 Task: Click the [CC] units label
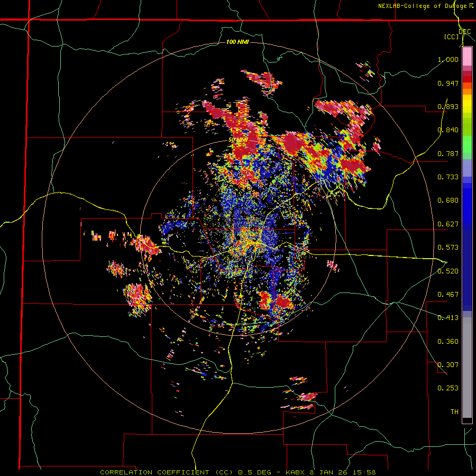click(451, 36)
